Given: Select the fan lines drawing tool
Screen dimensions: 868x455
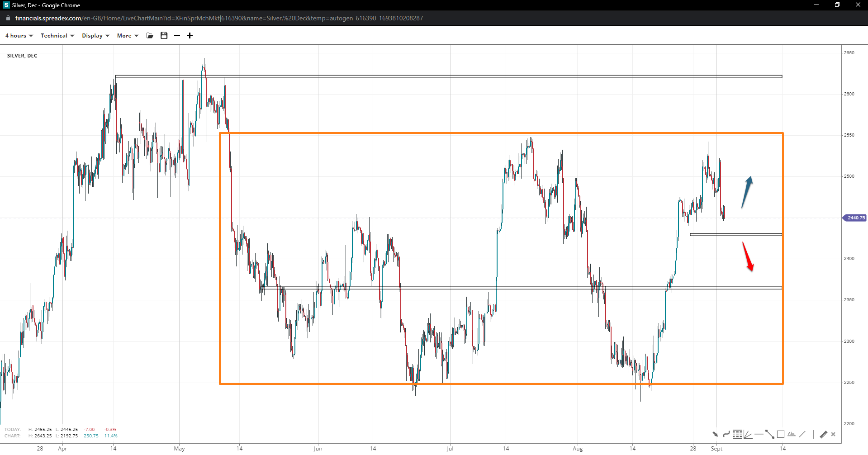Looking at the screenshot, I should tap(748, 434).
